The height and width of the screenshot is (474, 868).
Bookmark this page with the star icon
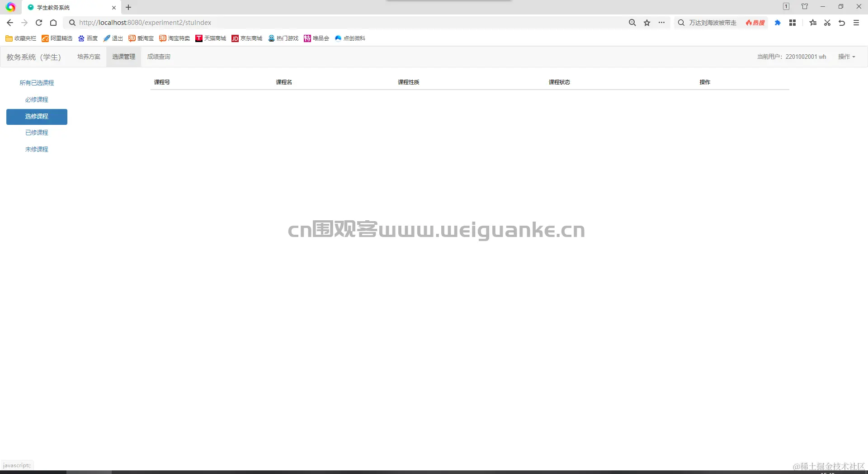point(647,23)
